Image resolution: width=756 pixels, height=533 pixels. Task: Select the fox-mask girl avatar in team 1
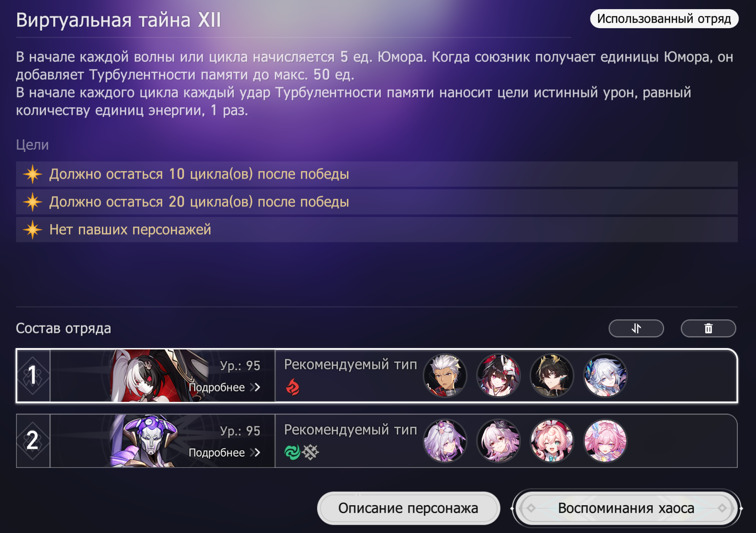pyautogui.click(x=498, y=376)
